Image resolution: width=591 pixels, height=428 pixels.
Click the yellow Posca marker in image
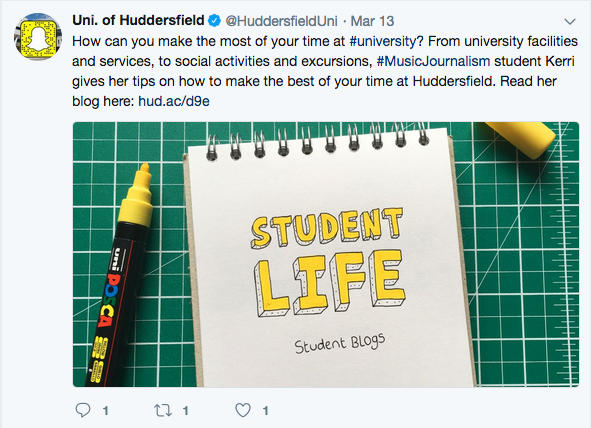(x=120, y=275)
